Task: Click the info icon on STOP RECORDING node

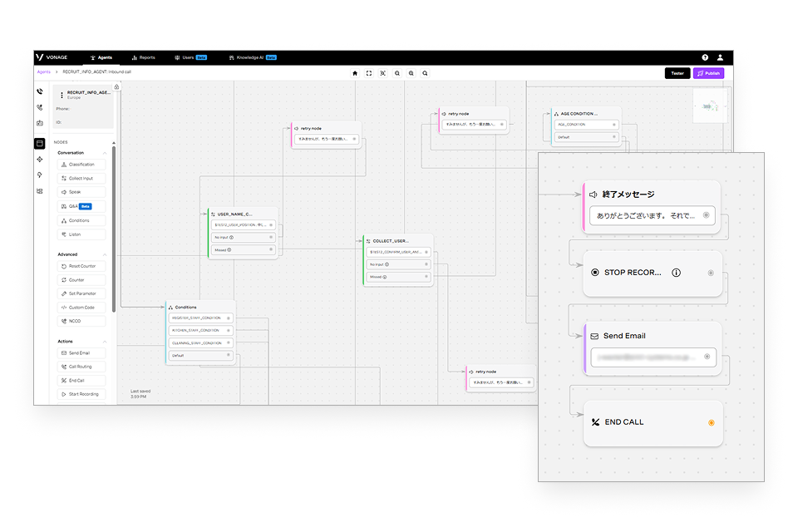Action: tap(676, 272)
